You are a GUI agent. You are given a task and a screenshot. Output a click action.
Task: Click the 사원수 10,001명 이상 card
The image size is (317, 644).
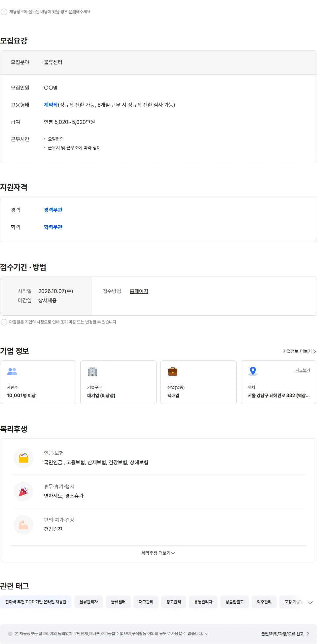38,382
